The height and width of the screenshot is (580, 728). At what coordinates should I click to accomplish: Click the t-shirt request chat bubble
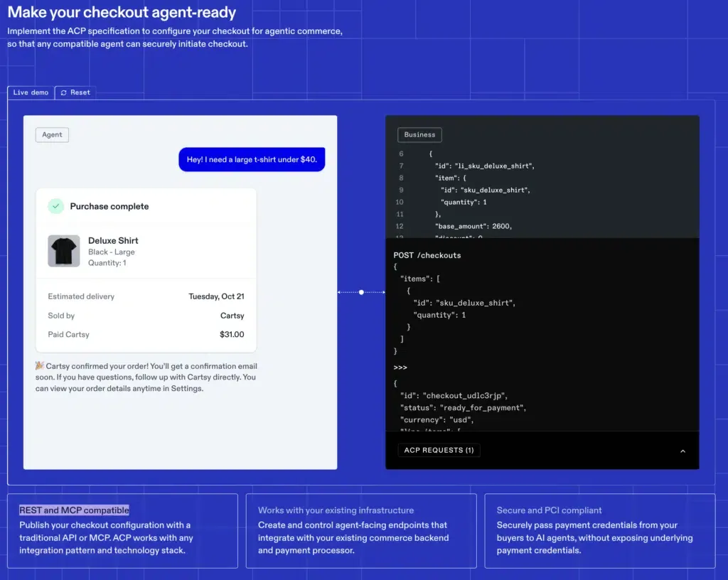(252, 159)
